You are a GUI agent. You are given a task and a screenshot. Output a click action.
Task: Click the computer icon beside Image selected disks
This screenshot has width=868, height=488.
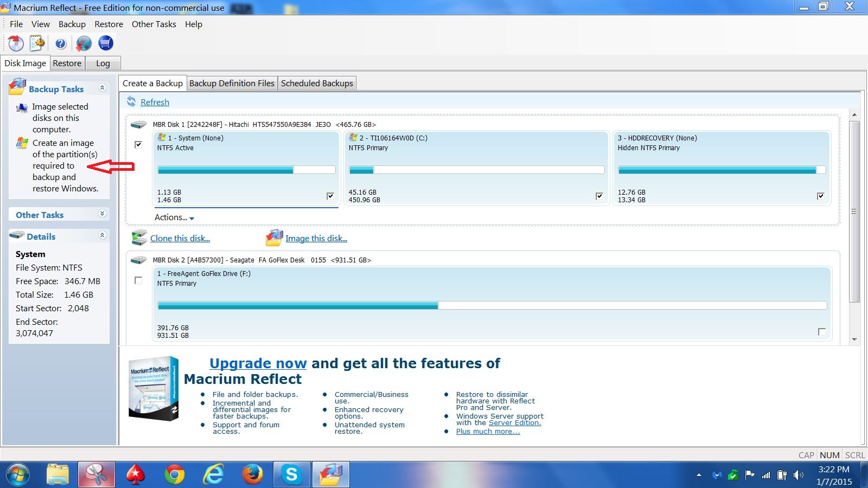[x=22, y=107]
